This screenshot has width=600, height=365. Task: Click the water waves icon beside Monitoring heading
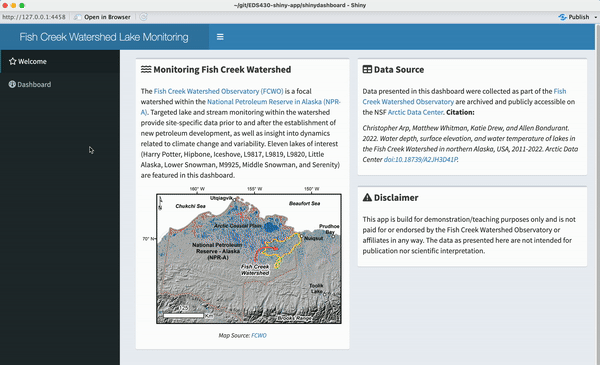pyautogui.click(x=146, y=69)
